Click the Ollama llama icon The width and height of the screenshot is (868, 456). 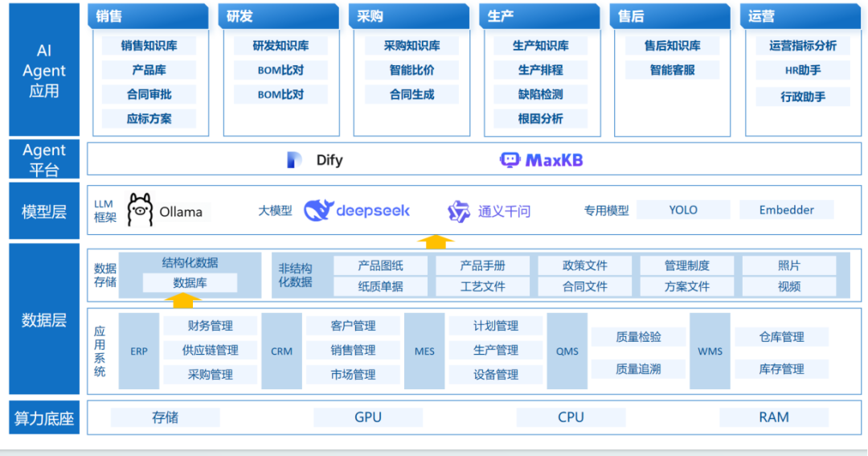coord(140,210)
